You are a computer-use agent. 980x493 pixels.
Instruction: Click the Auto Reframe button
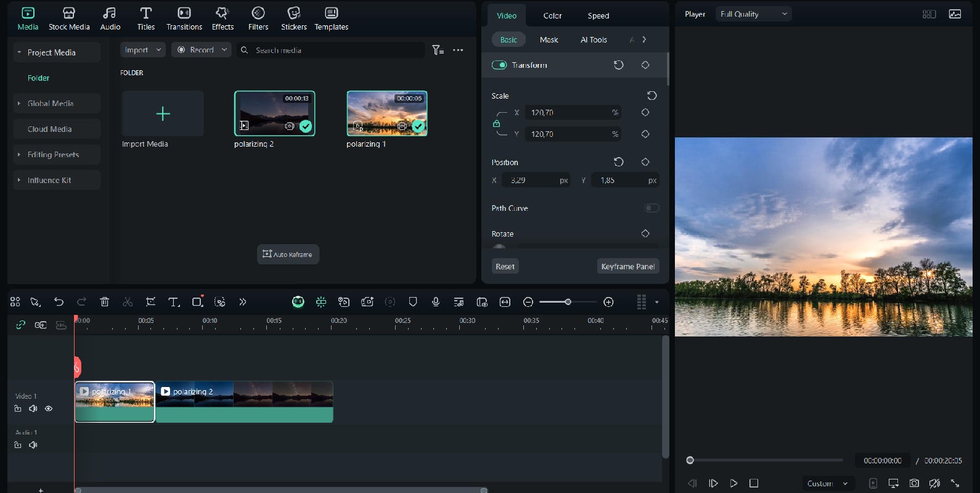click(x=288, y=254)
